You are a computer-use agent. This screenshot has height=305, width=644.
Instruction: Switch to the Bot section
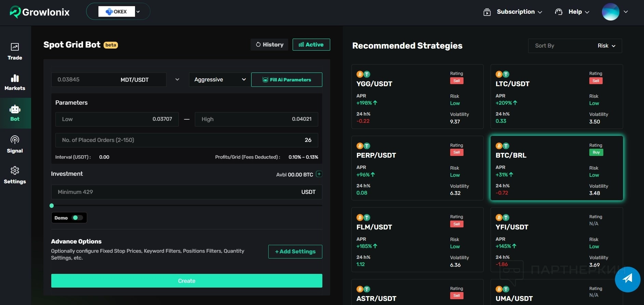[x=15, y=113]
